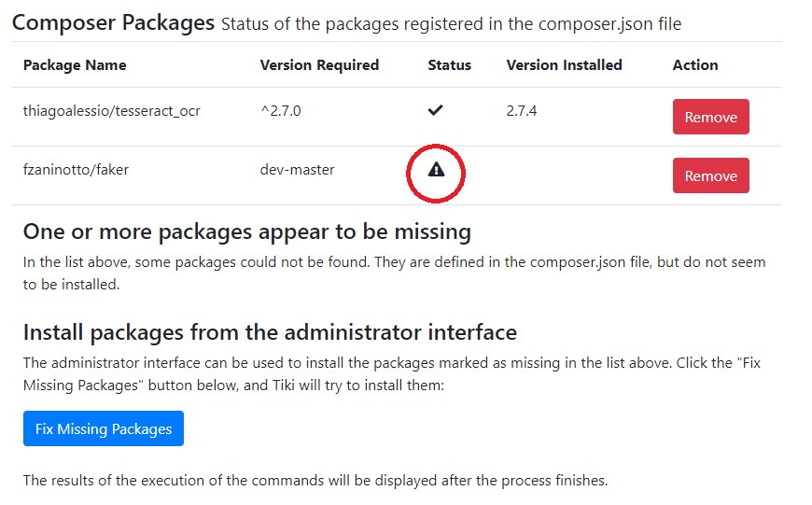This screenshot has height=505, width=812.
Task: Remove the fzaninotto/faker package
Action: 710,175
